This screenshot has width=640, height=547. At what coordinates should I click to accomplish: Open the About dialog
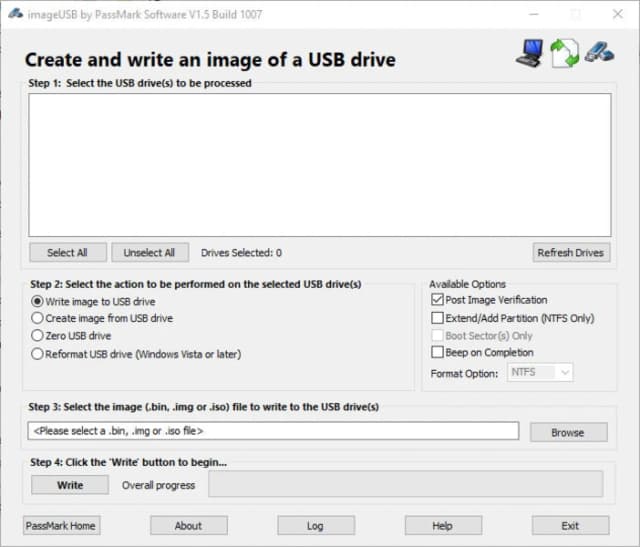[x=189, y=526]
